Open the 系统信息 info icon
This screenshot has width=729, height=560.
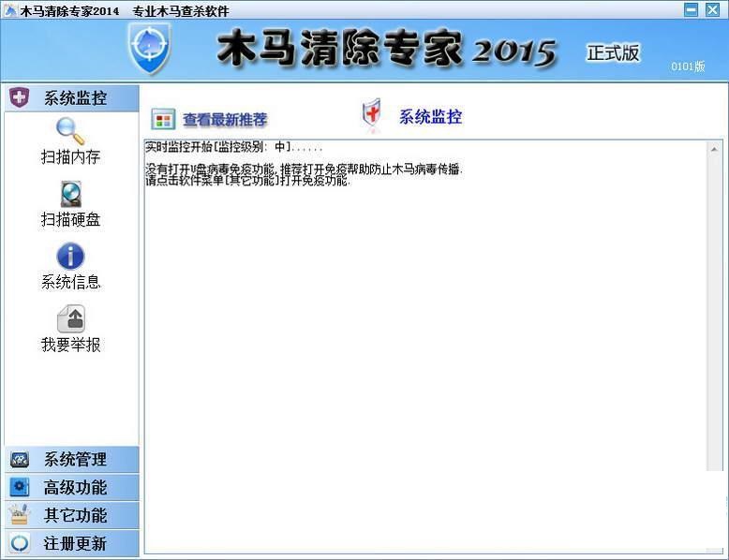tap(70, 256)
